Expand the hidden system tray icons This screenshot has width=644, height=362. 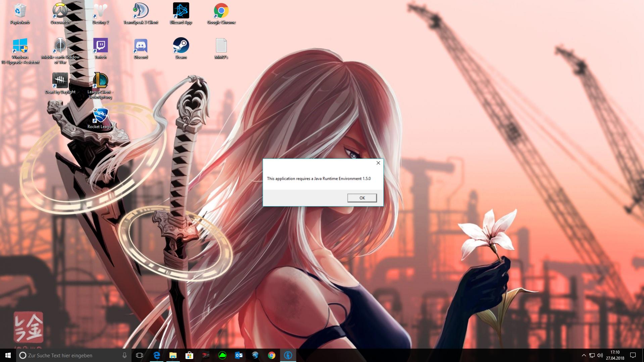pyautogui.click(x=584, y=355)
